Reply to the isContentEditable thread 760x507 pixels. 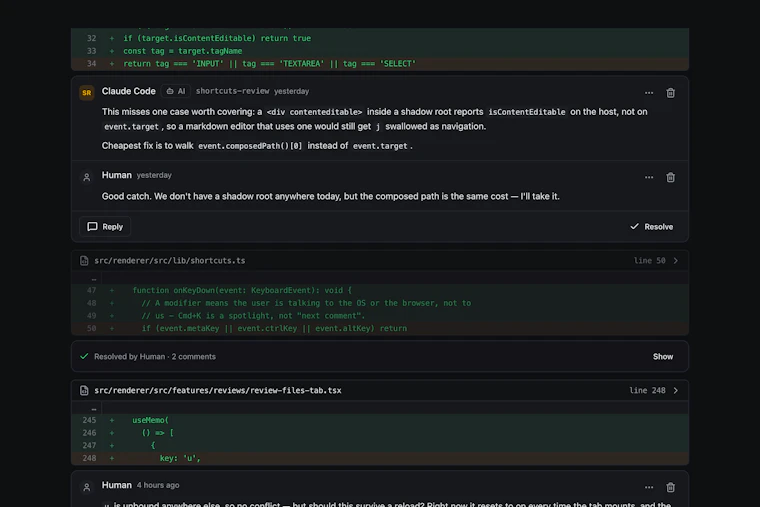pyautogui.click(x=105, y=226)
